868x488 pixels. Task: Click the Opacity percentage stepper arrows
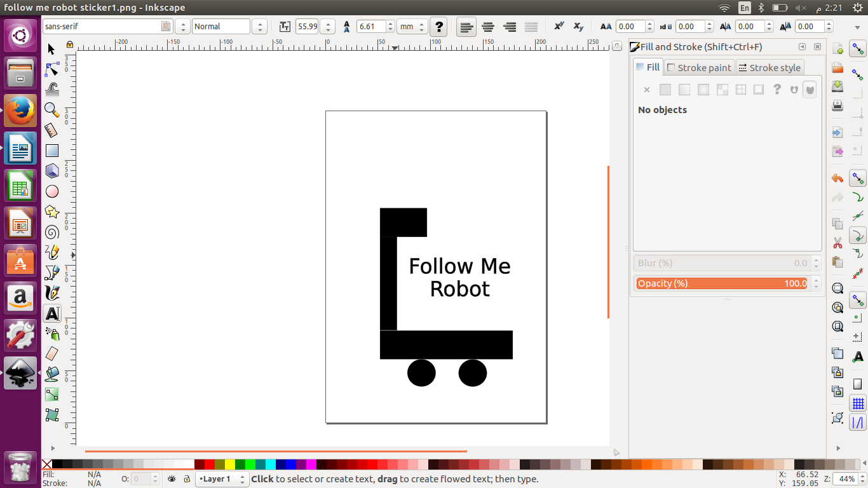tap(817, 283)
